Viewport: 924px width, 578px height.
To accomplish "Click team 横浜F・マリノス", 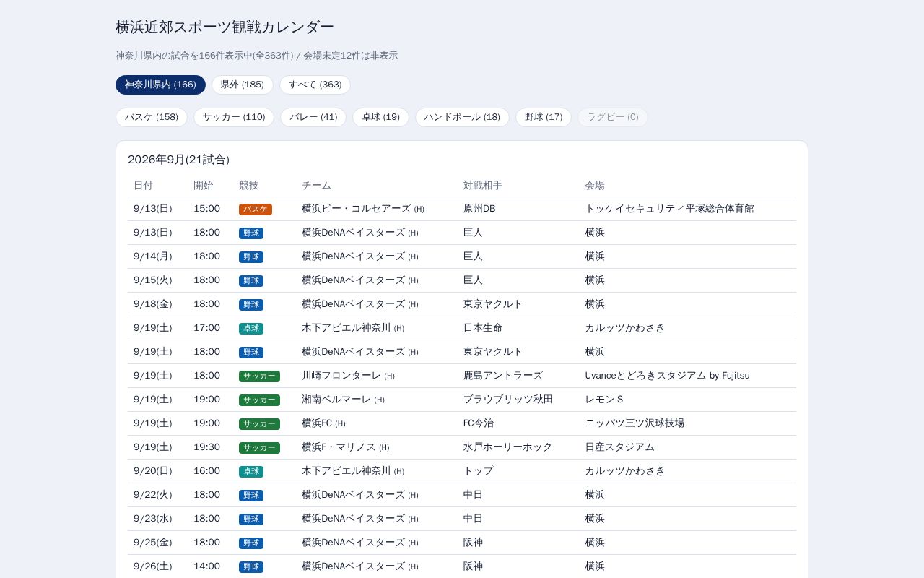I will point(339,447).
